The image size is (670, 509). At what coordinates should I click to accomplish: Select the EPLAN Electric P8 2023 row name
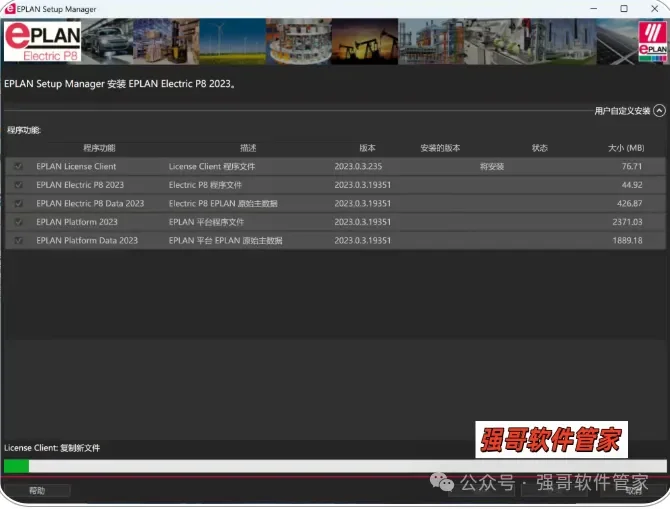click(x=80, y=185)
